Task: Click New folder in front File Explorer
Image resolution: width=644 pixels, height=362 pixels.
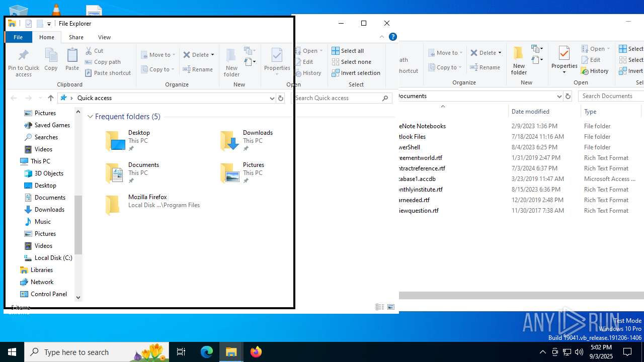Action: coord(231,62)
